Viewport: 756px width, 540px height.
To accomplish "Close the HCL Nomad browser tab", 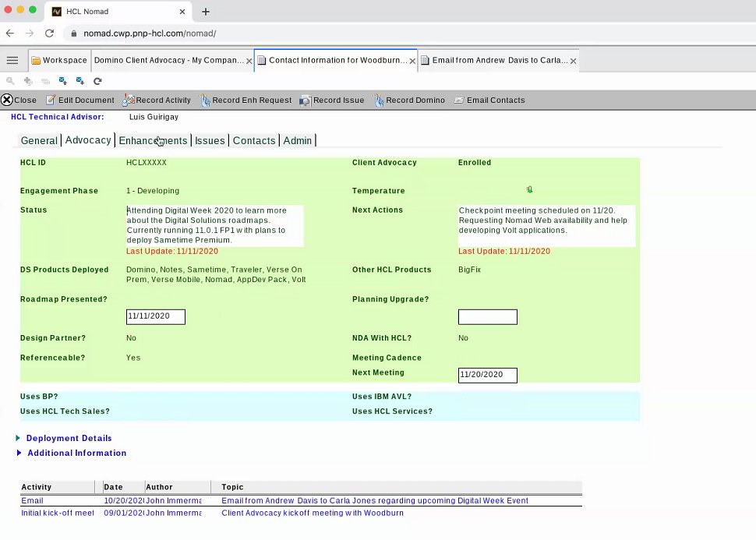I will [182, 12].
